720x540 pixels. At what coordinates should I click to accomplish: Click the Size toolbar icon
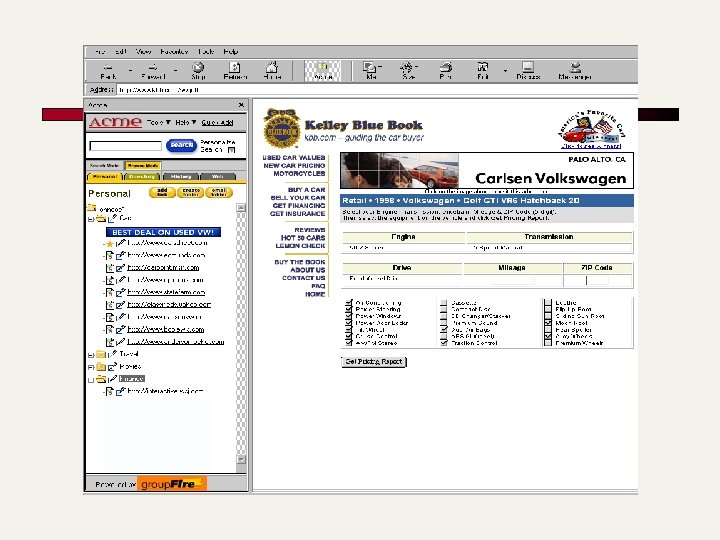pyautogui.click(x=407, y=68)
